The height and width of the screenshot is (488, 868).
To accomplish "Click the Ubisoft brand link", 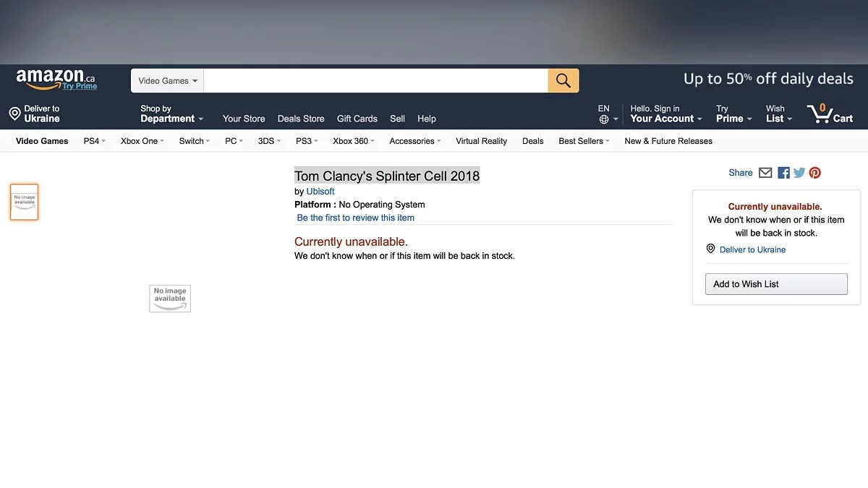I will [x=320, y=192].
